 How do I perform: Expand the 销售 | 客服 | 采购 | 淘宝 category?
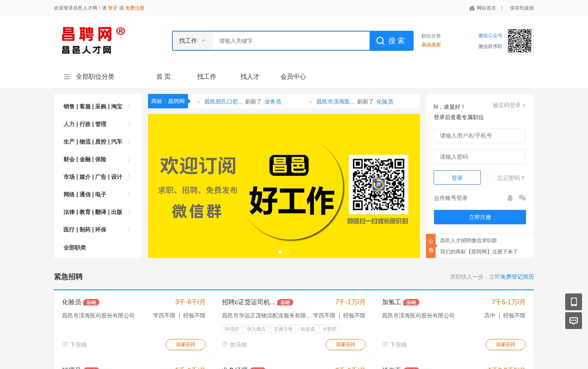point(98,106)
